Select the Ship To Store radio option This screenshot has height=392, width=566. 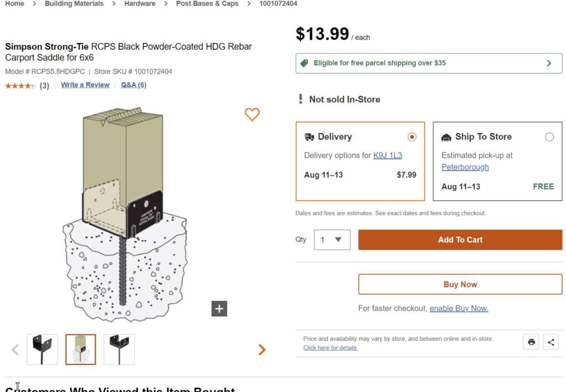pos(549,137)
